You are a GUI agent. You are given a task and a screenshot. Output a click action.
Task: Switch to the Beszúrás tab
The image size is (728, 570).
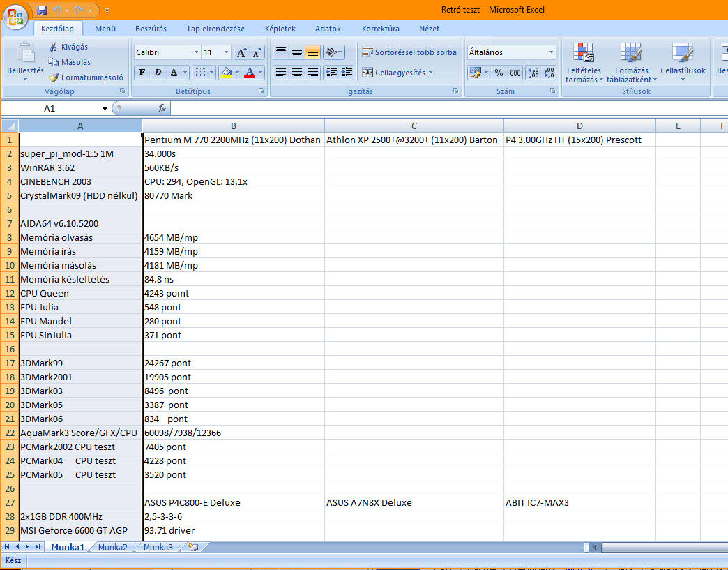tap(151, 29)
